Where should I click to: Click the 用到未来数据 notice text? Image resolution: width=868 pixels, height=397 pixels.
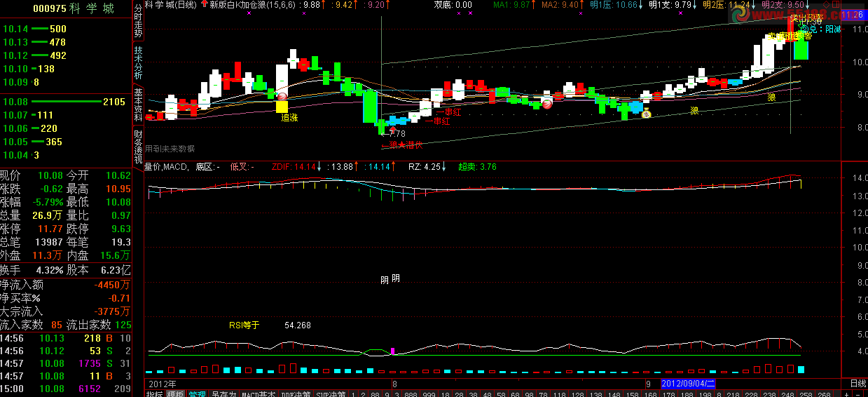coord(170,149)
